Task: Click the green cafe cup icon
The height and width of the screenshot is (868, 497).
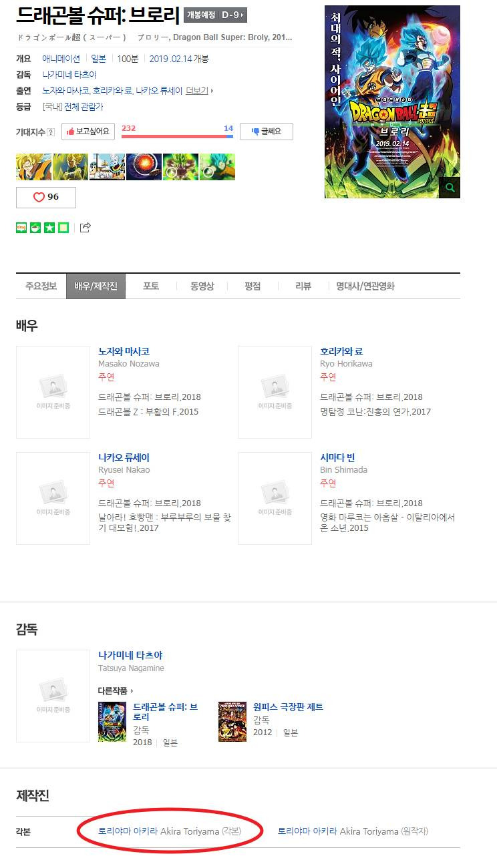Action: (35, 228)
